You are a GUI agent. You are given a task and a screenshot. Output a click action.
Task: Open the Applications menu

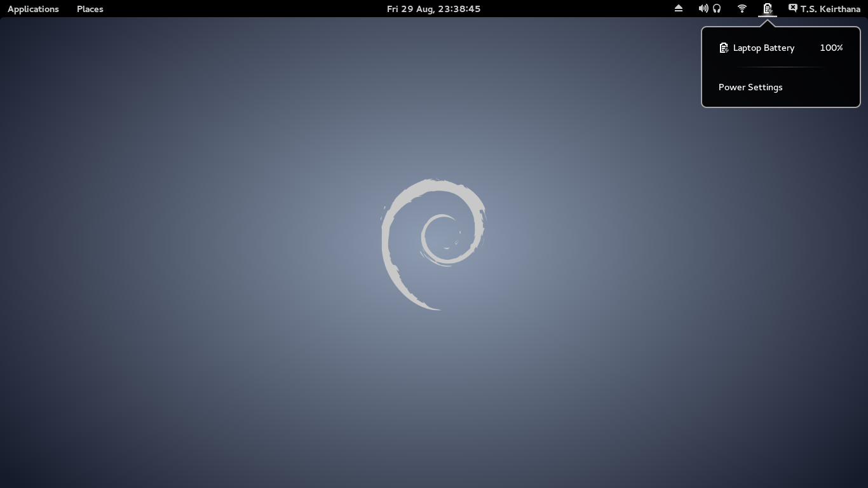tap(33, 9)
